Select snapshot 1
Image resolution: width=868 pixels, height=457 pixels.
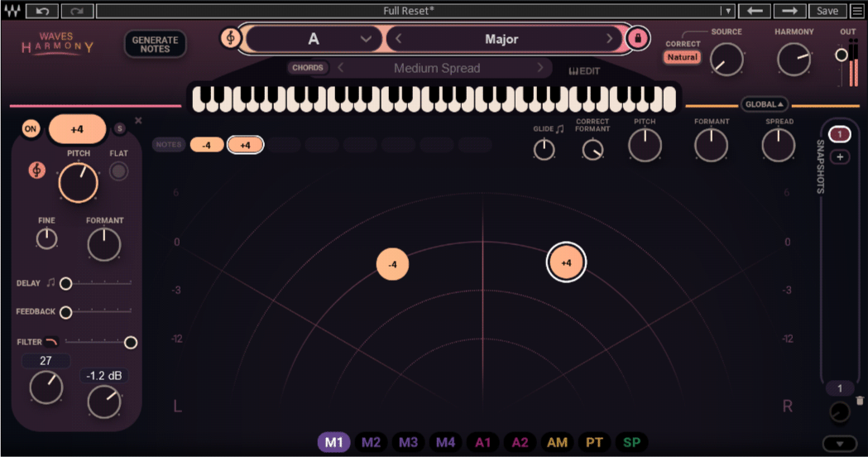coord(840,134)
